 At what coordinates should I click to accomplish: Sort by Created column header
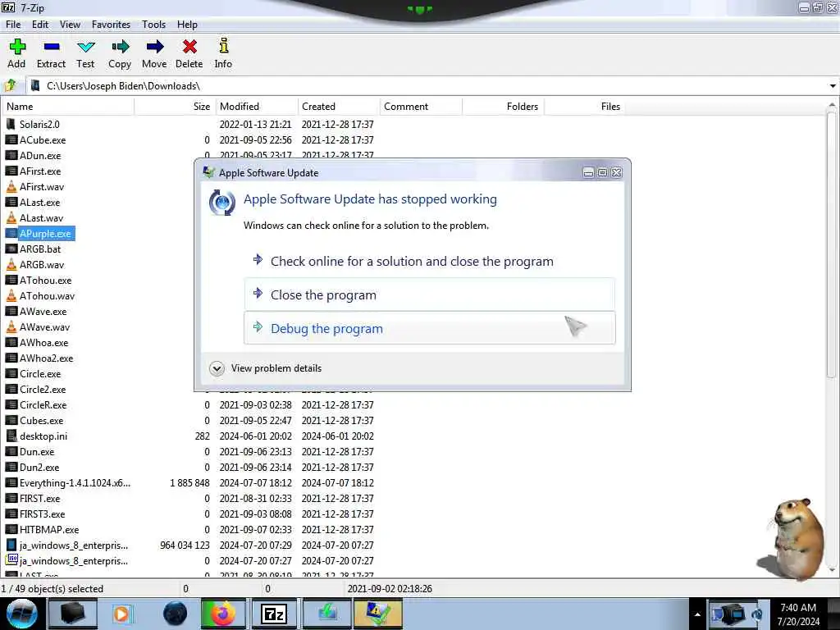(x=339, y=107)
